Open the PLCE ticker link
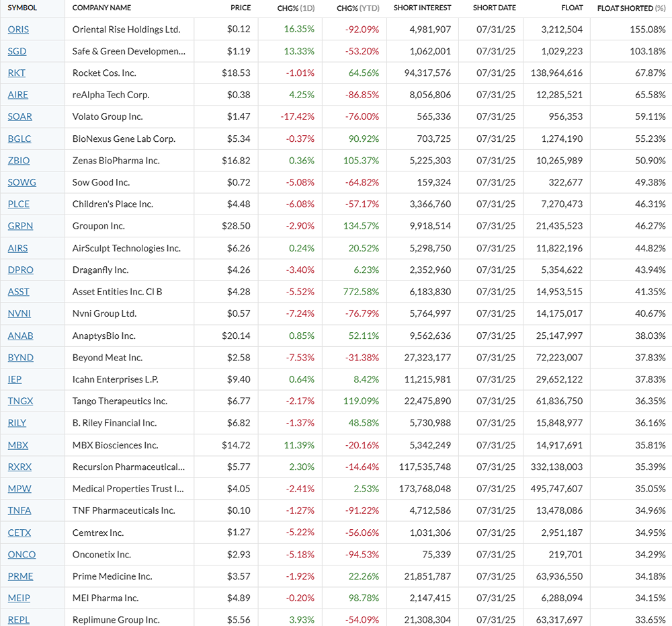This screenshot has height=626, width=672. (18, 204)
